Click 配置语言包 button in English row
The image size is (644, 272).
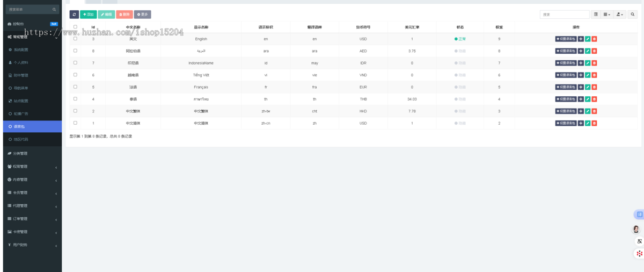point(566,39)
